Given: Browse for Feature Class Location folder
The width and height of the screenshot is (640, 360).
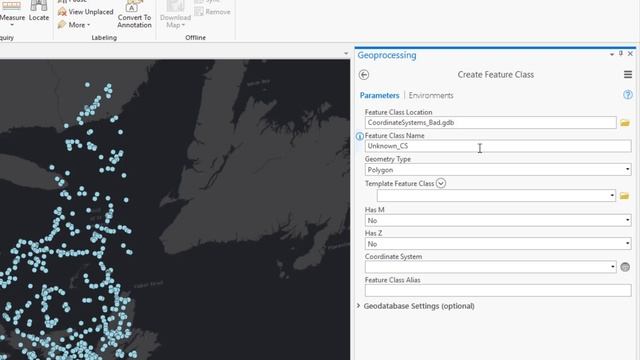Looking at the screenshot, I should pos(624,123).
